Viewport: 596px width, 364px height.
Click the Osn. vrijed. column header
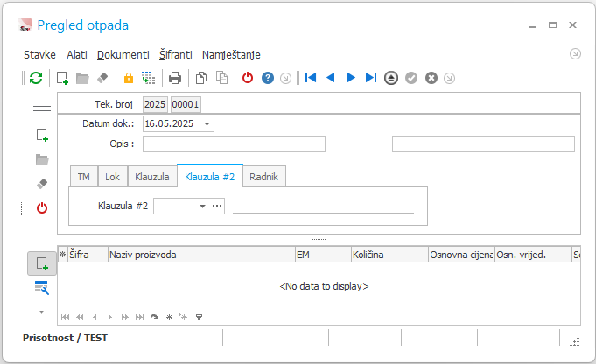pyautogui.click(x=533, y=255)
